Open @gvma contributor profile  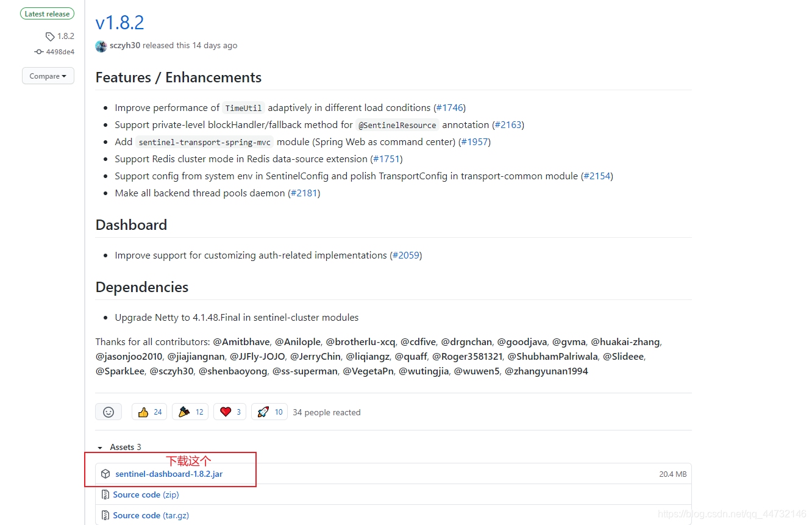point(569,342)
